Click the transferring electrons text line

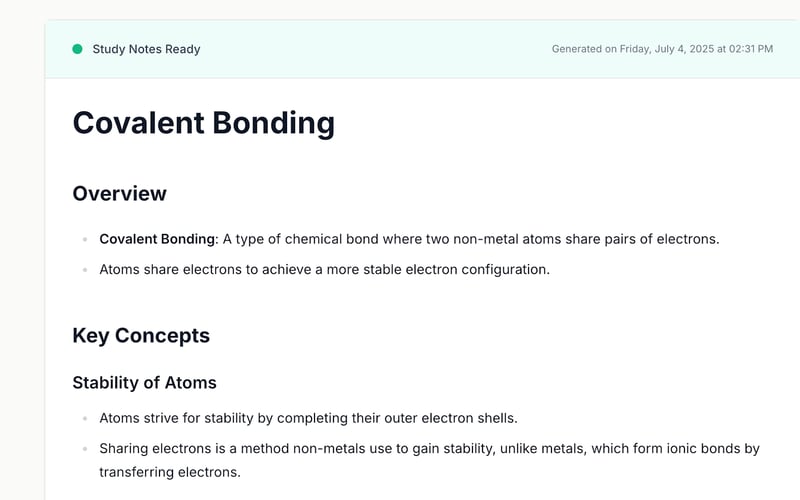click(169, 471)
